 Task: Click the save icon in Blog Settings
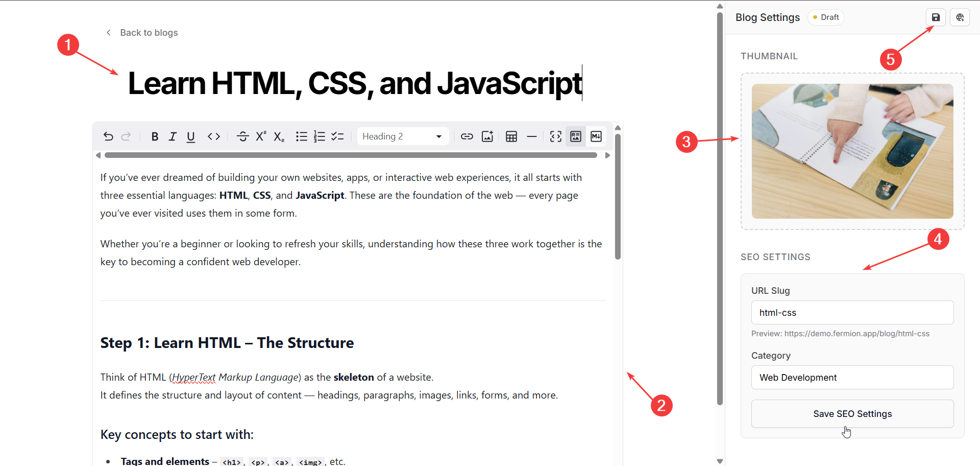936,17
